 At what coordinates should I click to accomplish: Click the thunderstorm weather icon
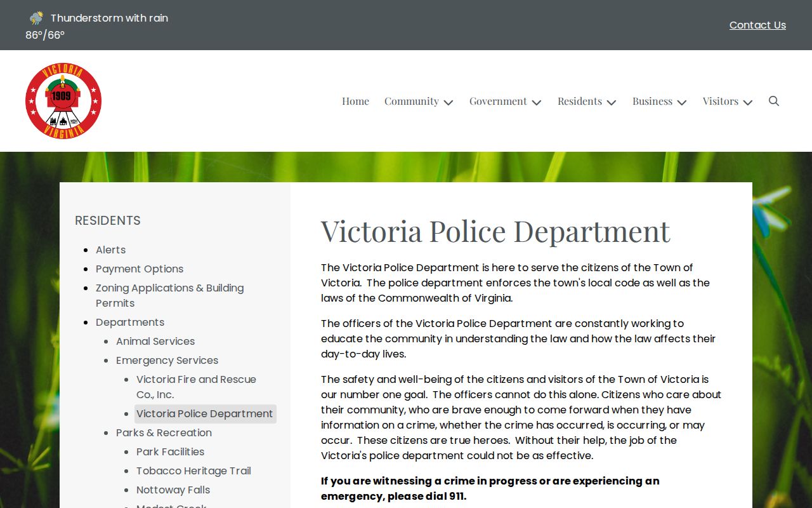[x=37, y=18]
